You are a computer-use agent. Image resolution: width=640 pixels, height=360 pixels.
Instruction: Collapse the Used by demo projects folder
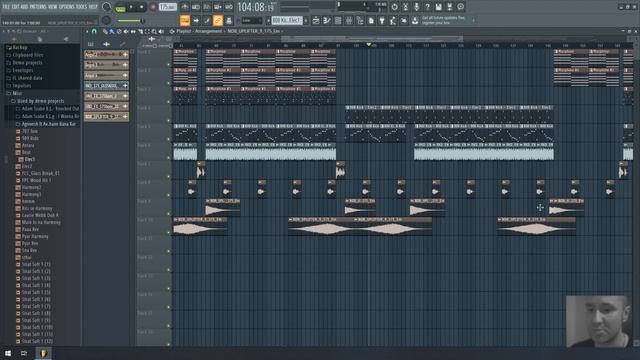[x=40, y=101]
